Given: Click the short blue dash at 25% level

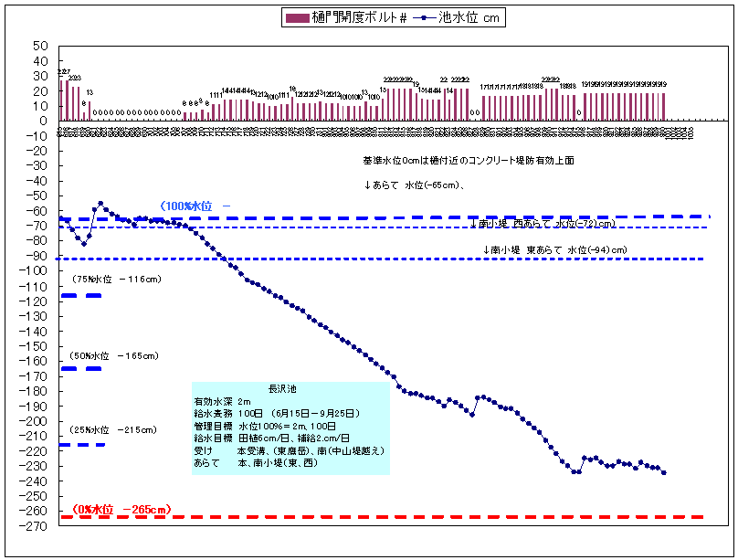Looking at the screenshot, I should (81, 445).
